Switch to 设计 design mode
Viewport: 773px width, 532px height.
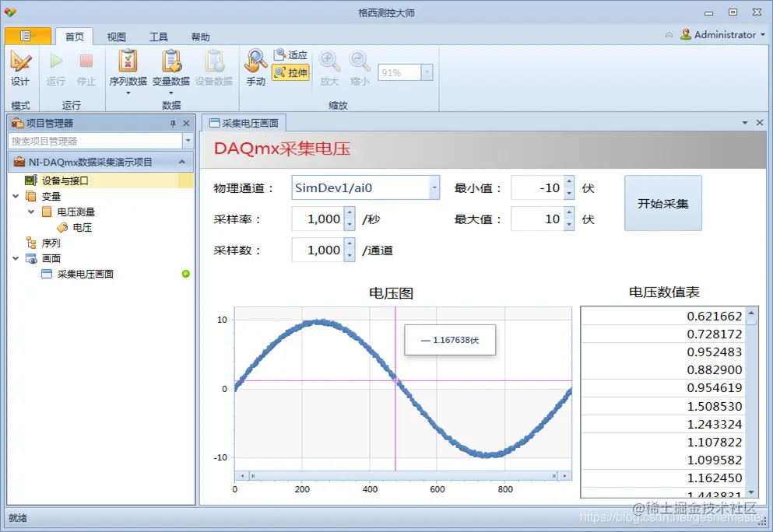(x=20, y=68)
